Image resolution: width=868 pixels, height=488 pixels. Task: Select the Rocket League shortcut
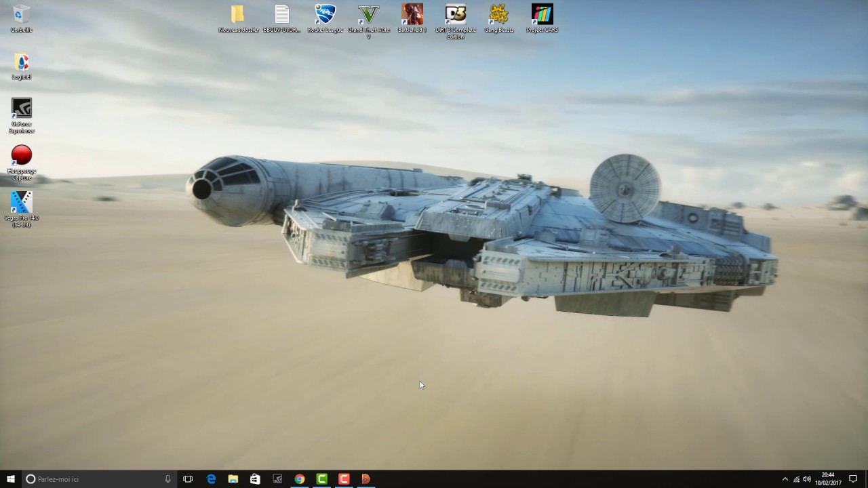pos(325,18)
